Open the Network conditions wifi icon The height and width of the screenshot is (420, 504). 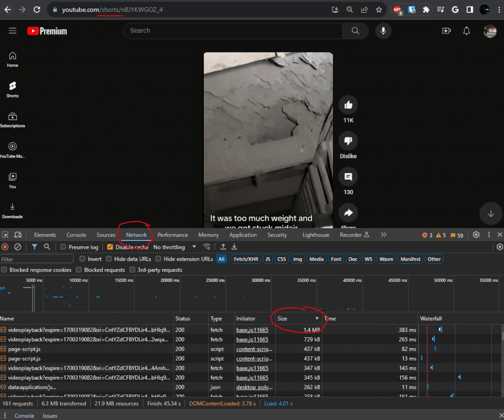point(207,247)
